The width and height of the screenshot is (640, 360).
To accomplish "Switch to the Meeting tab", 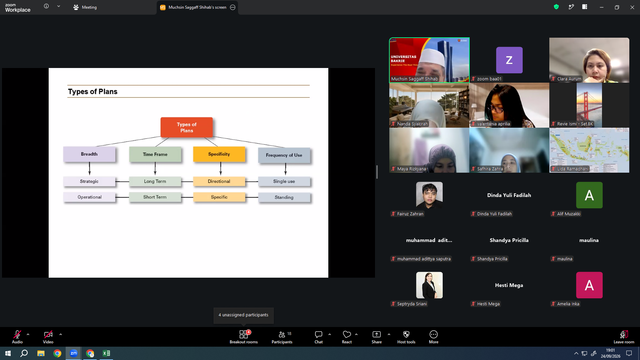I will [x=85, y=7].
